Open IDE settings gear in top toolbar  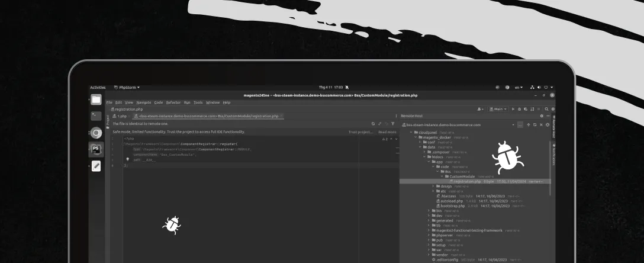point(553,110)
